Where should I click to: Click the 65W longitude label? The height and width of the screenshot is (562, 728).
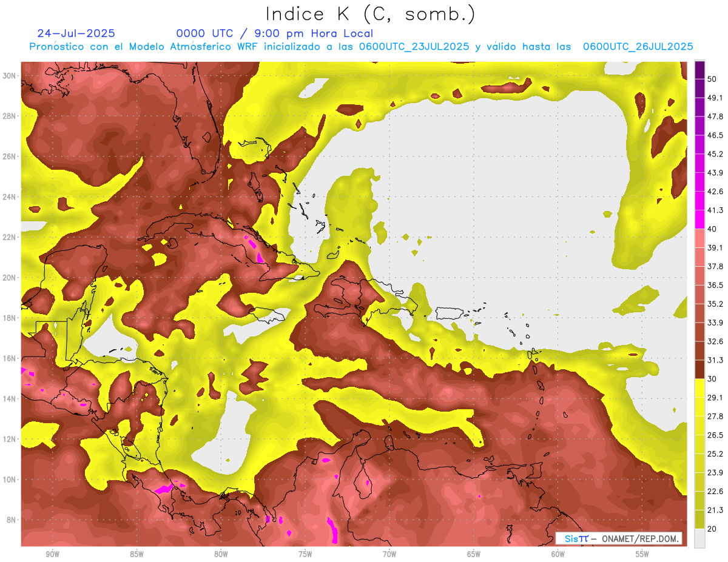[x=474, y=554]
